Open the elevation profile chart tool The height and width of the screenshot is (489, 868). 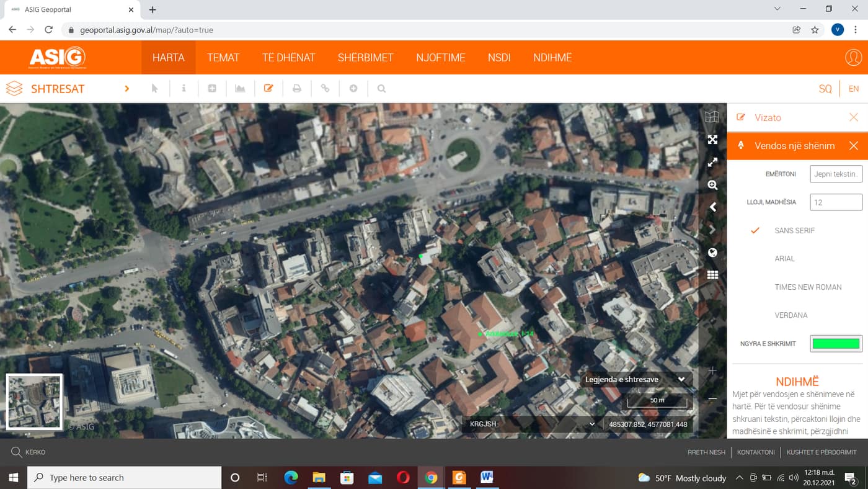240,89
